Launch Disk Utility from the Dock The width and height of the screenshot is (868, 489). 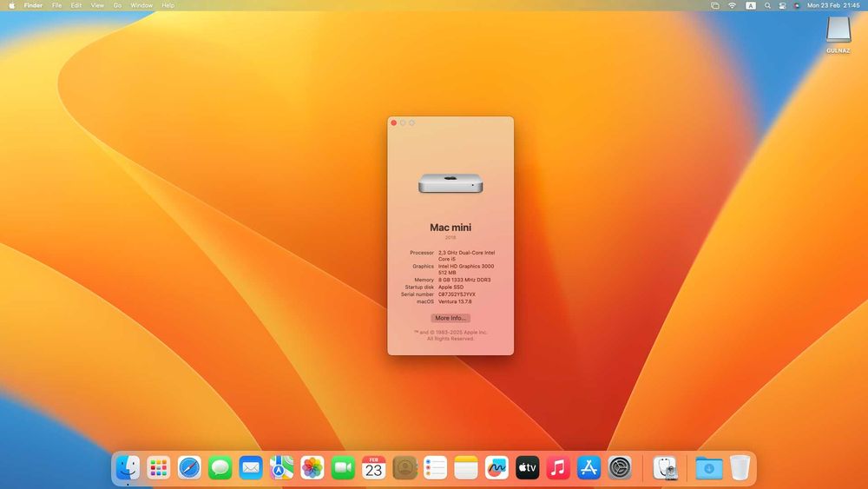[x=665, y=468]
